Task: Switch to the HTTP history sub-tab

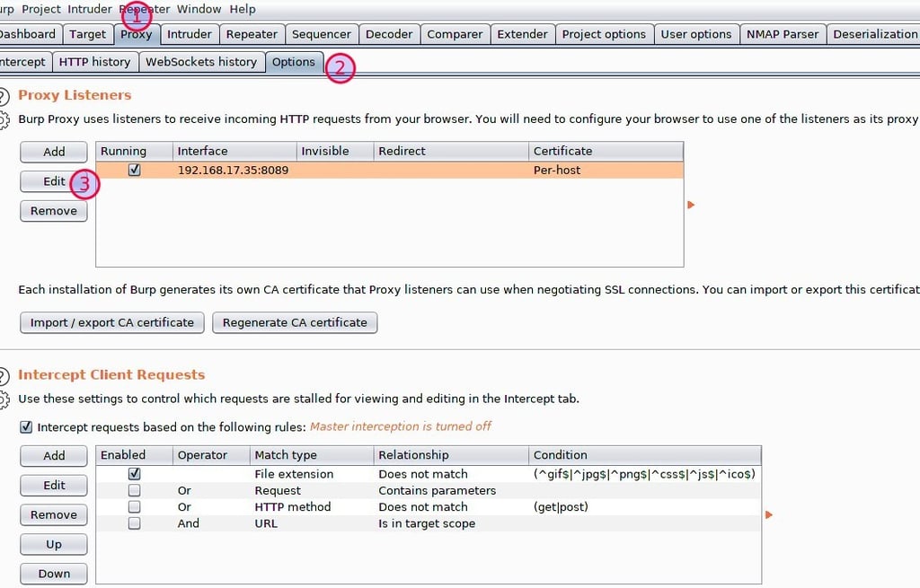Action: [x=94, y=62]
